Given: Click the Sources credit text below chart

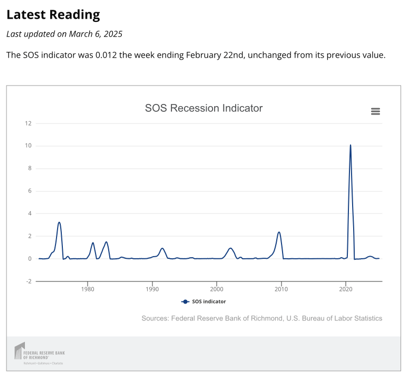Looking at the screenshot, I should tap(262, 318).
